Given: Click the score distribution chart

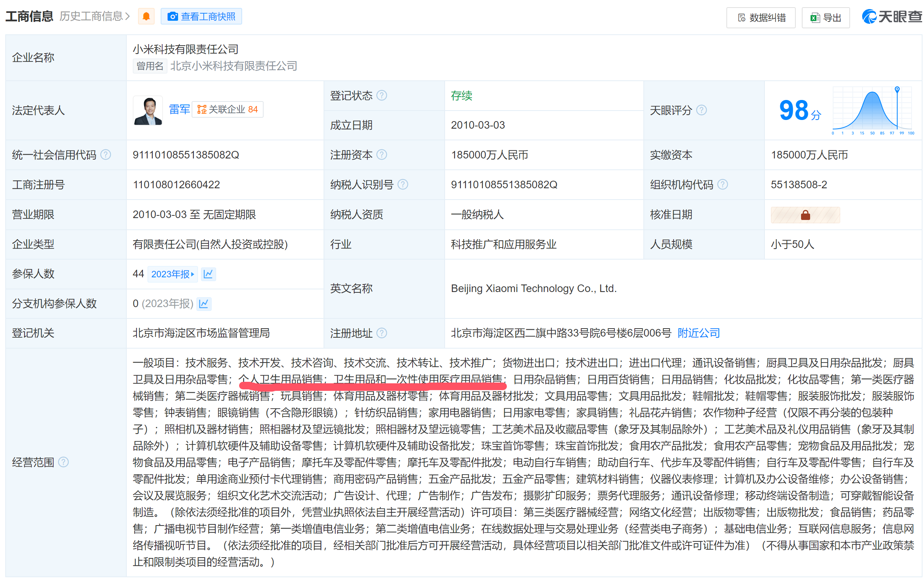Looking at the screenshot, I should point(872,111).
